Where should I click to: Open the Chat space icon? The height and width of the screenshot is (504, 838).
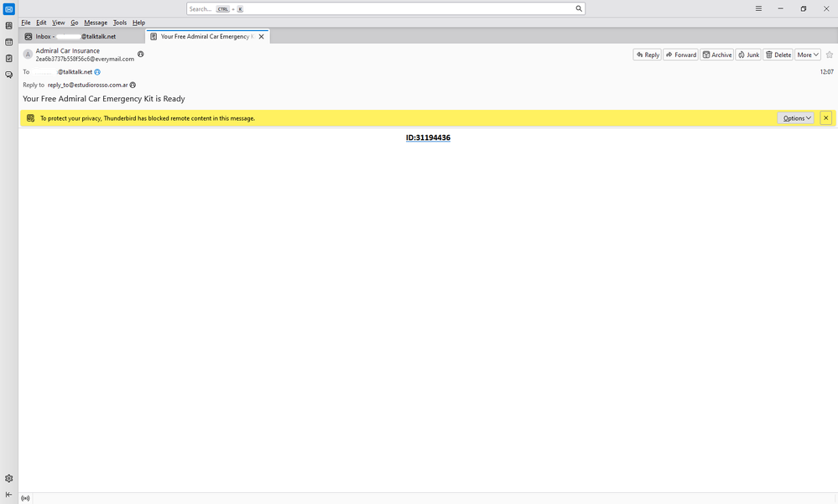click(x=8, y=75)
